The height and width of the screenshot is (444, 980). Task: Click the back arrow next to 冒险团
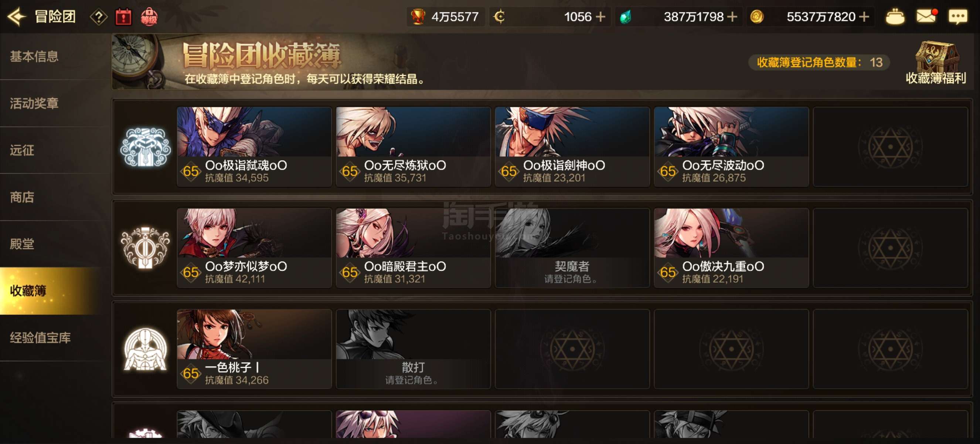[16, 17]
